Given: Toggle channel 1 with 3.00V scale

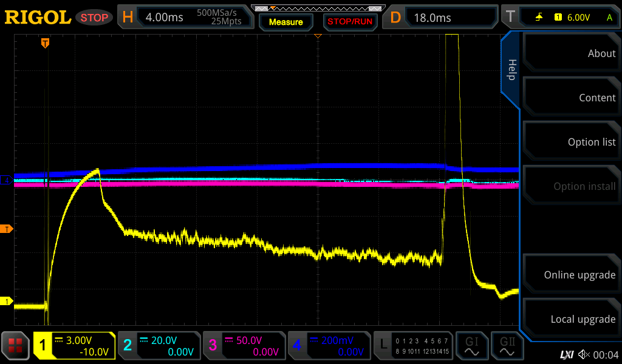Looking at the screenshot, I should click(x=74, y=346).
